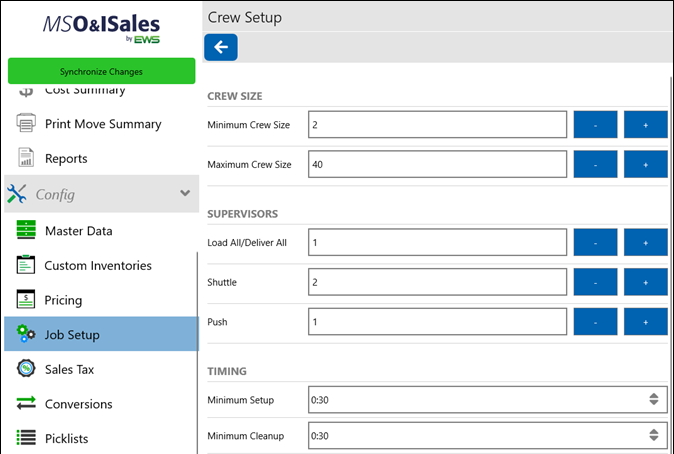Open Print Move Summary printer icon
The width and height of the screenshot is (674, 454).
coord(27,124)
